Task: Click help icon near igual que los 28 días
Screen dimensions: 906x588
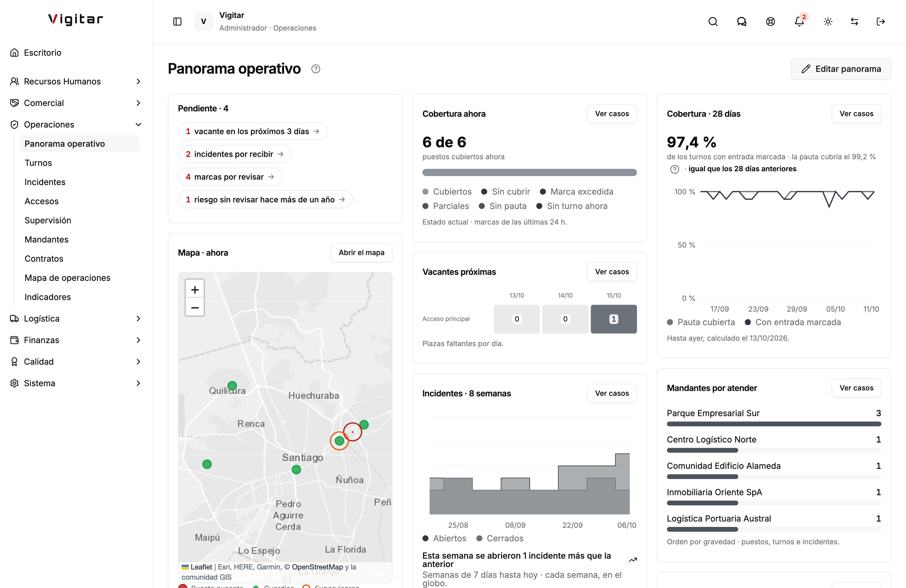Action: click(x=674, y=169)
